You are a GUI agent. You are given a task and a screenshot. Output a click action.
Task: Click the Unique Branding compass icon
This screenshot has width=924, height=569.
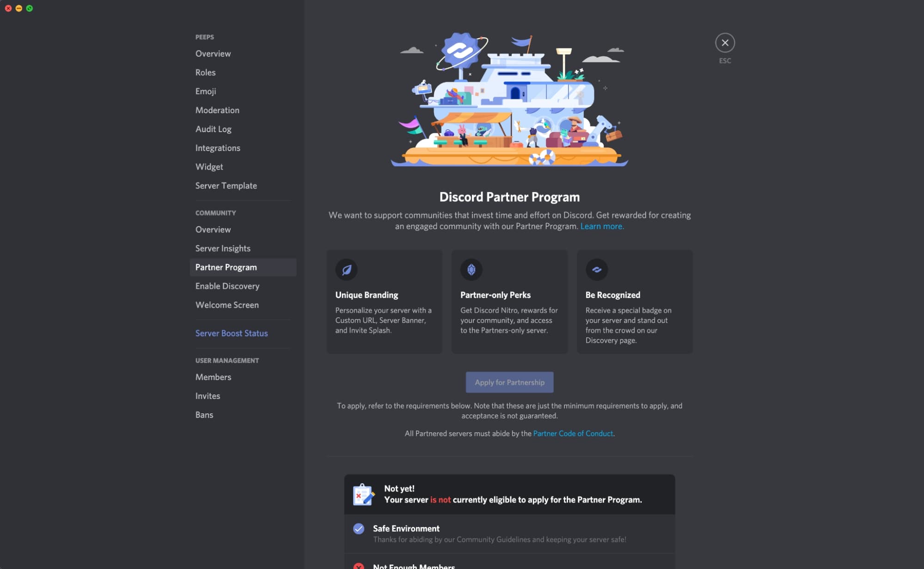point(346,270)
